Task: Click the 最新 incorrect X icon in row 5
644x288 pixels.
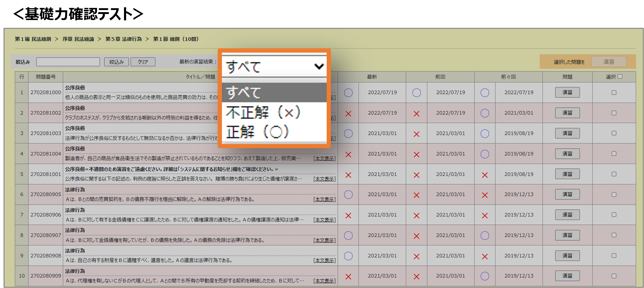Action: [348, 175]
